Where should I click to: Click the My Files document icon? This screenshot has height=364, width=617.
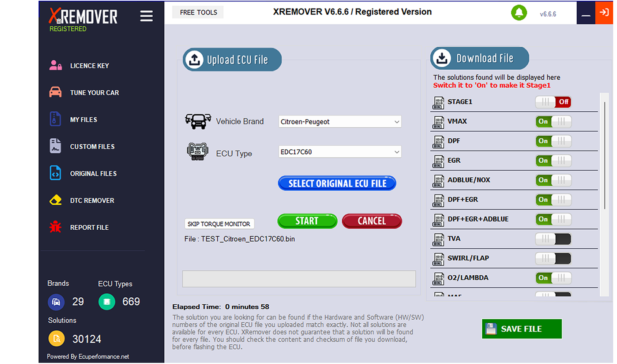tap(55, 119)
